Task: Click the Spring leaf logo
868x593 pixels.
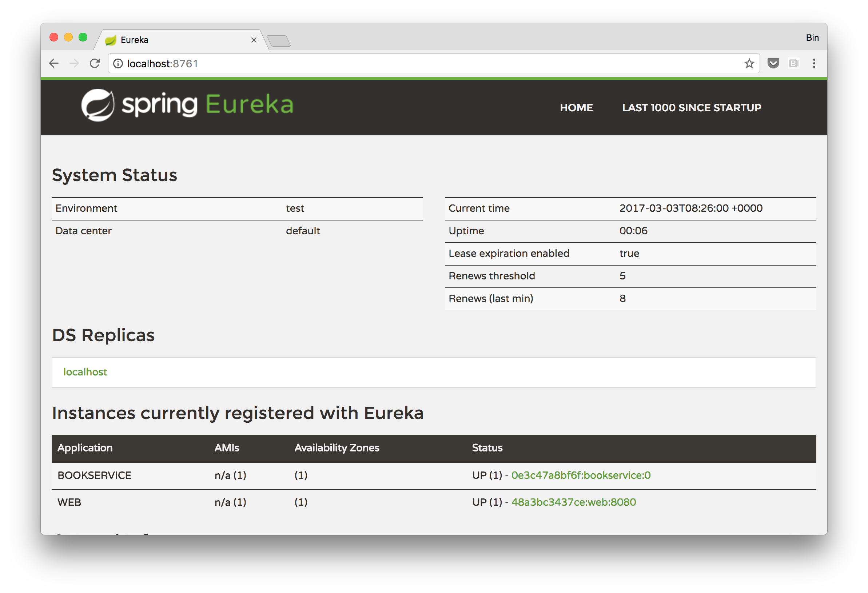Action: click(x=98, y=105)
